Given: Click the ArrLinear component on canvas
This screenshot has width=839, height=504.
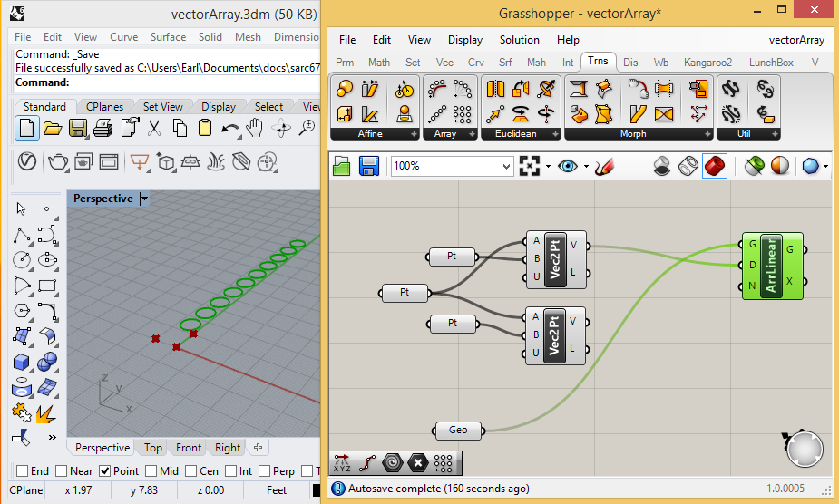Looking at the screenshot, I should pos(772,265).
